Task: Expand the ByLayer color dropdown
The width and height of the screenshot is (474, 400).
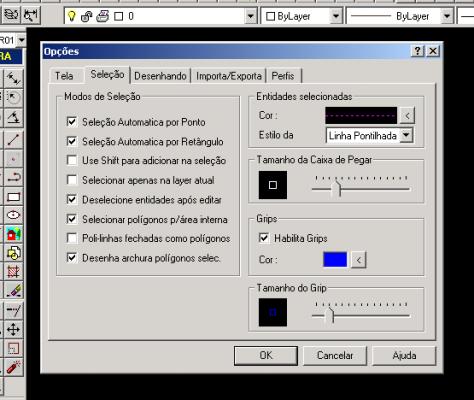Action: click(x=336, y=16)
